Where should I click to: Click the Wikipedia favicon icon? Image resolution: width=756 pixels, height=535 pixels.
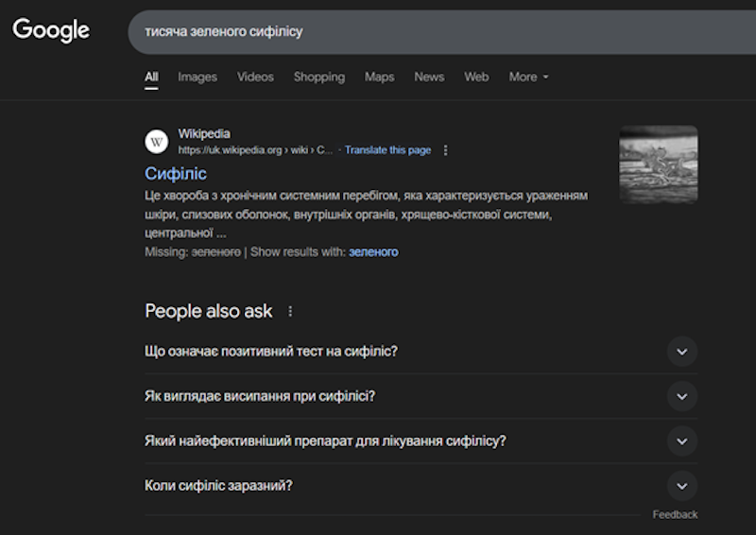pos(157,142)
